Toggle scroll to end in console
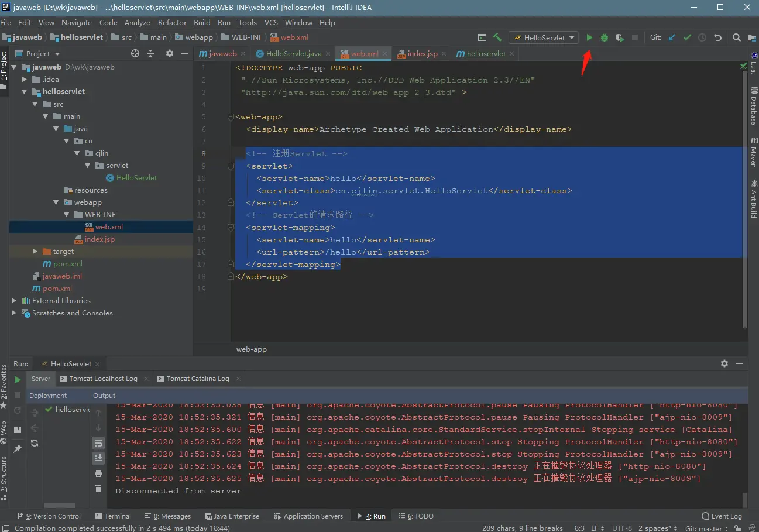Image resolution: width=759 pixels, height=532 pixels. (x=98, y=458)
